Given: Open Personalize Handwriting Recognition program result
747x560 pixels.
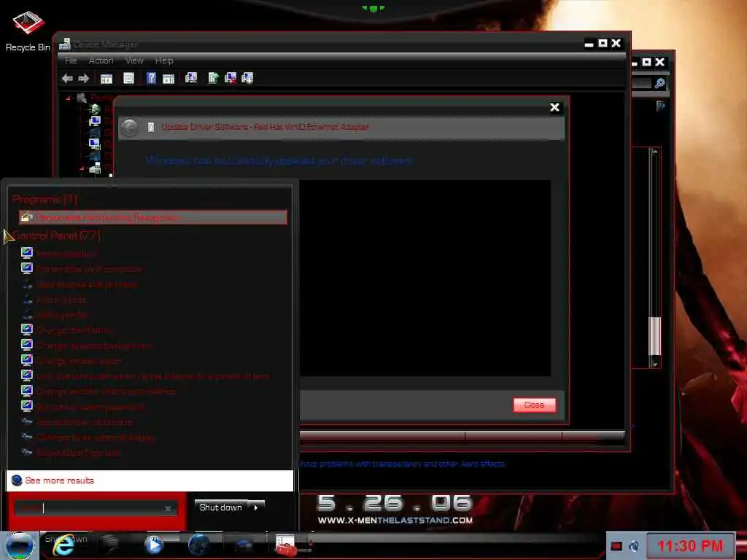Looking at the screenshot, I should click(x=153, y=217).
